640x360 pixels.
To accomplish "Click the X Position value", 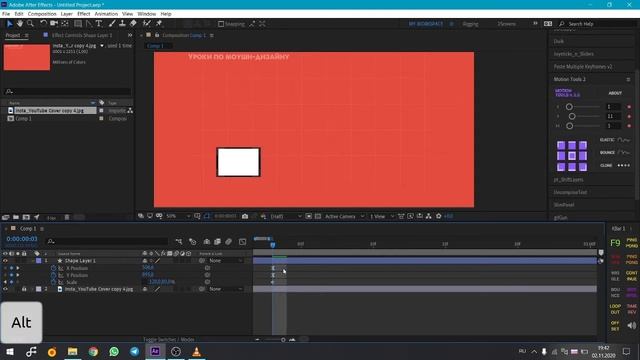I will click(148, 268).
